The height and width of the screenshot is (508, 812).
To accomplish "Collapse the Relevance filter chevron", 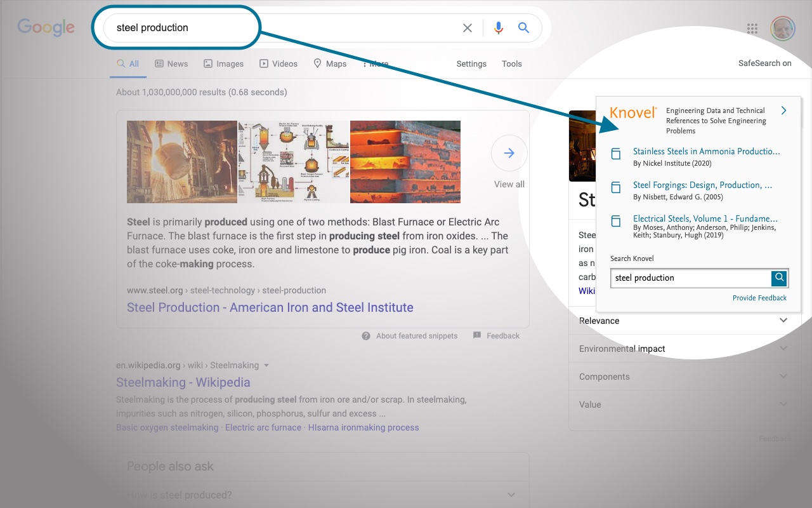I will (783, 321).
